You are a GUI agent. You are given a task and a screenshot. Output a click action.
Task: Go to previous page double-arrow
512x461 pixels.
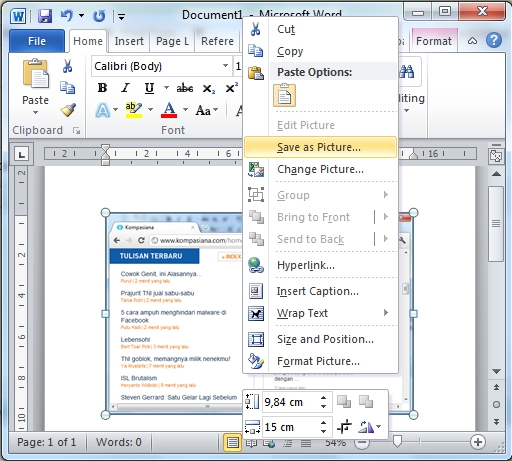[x=496, y=387]
